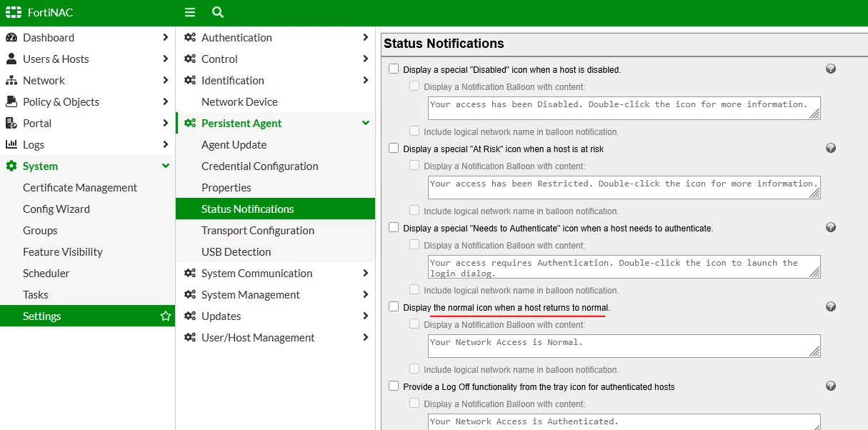Expand the User/Host Management chevron
The width and height of the screenshot is (868, 430).
pyautogui.click(x=366, y=337)
